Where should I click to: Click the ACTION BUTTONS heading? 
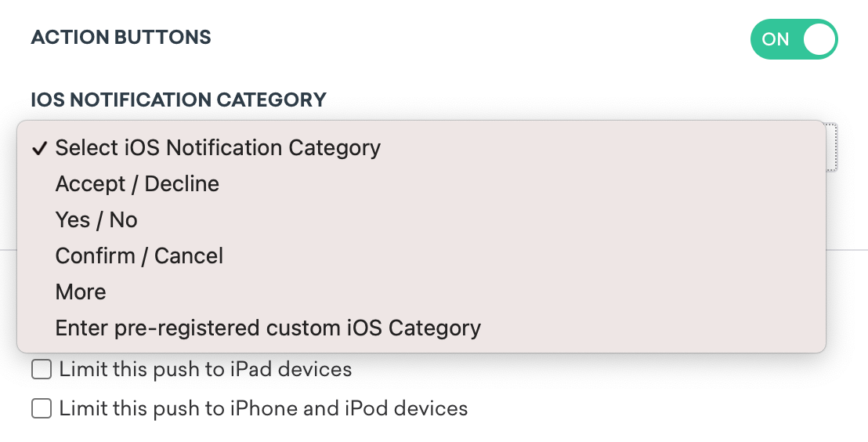click(x=121, y=37)
